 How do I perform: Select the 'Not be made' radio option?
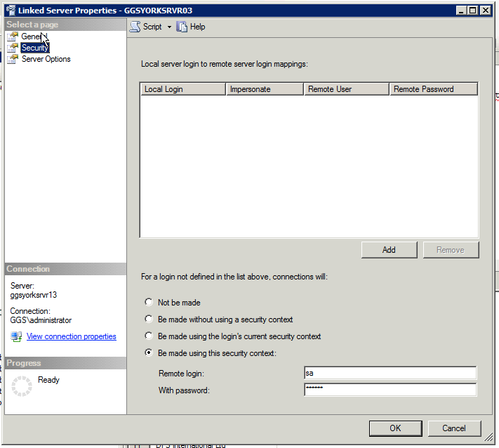coord(148,303)
